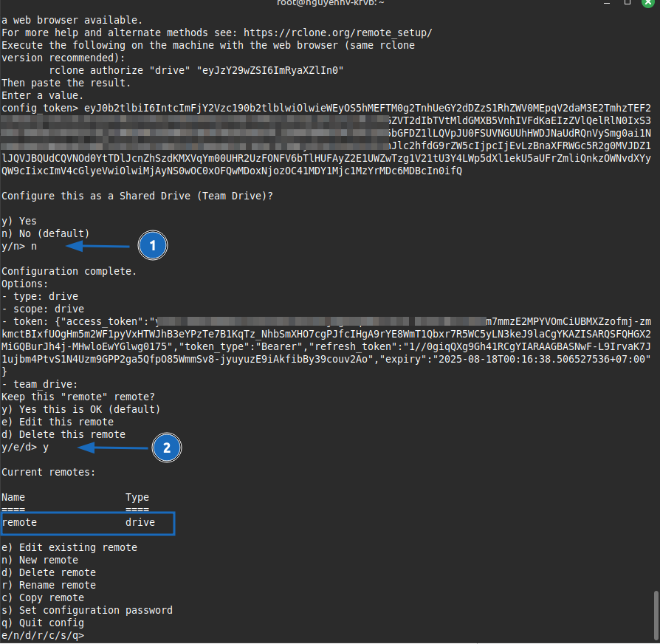Image resolution: width=660 pixels, height=644 pixels.
Task: Click the terminal title bar text
Action: (x=329, y=5)
